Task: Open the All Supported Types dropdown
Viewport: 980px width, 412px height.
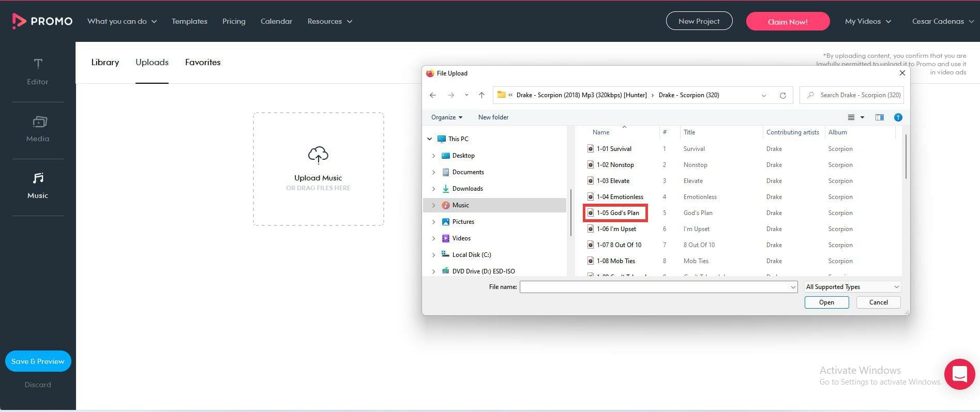Action: click(852, 287)
